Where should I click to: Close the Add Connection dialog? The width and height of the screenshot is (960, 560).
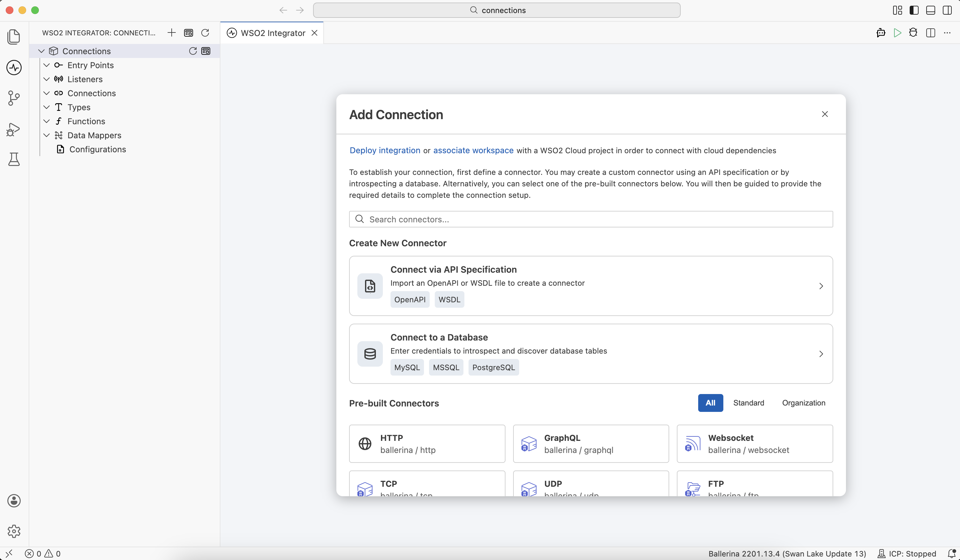[825, 114]
